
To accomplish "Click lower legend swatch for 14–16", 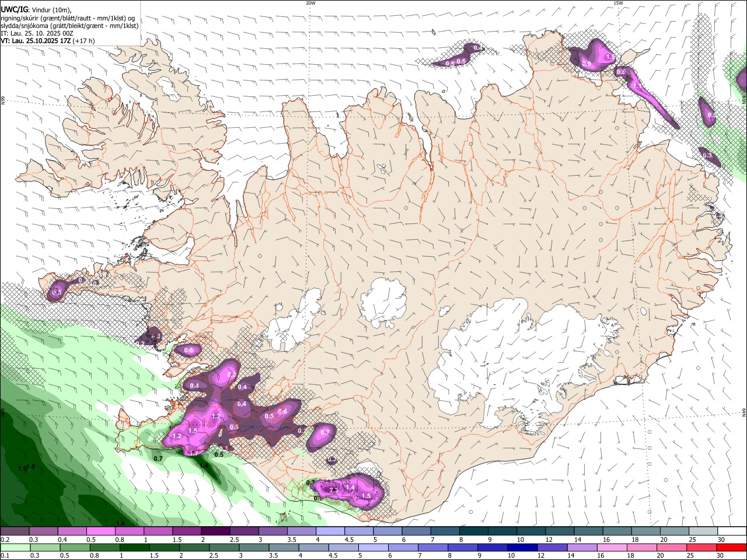I will tap(583, 548).
